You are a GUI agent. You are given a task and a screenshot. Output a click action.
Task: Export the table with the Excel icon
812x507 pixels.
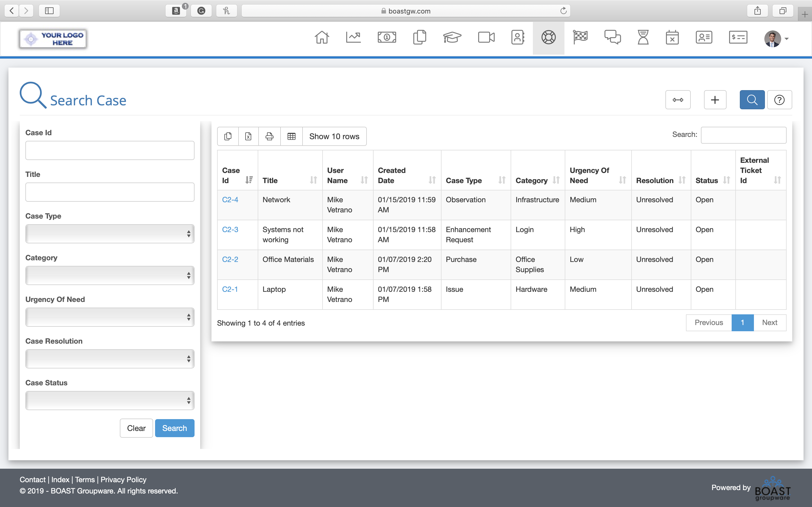pyautogui.click(x=248, y=137)
